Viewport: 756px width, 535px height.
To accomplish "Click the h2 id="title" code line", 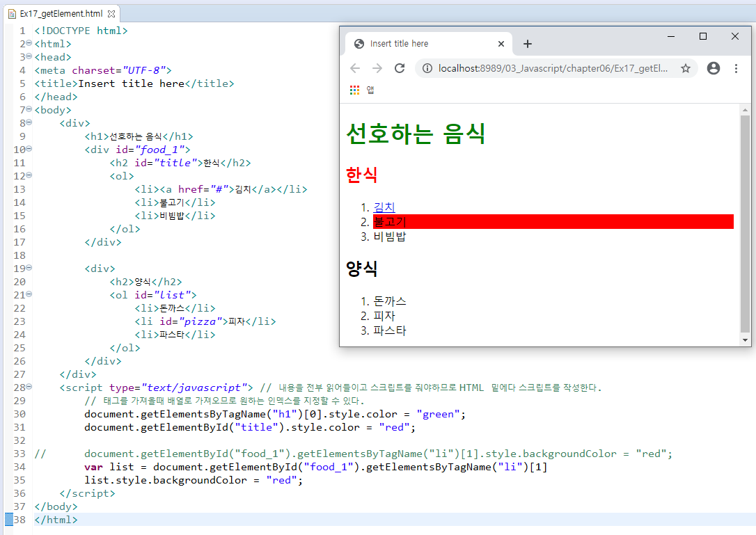I will pyautogui.click(x=180, y=163).
